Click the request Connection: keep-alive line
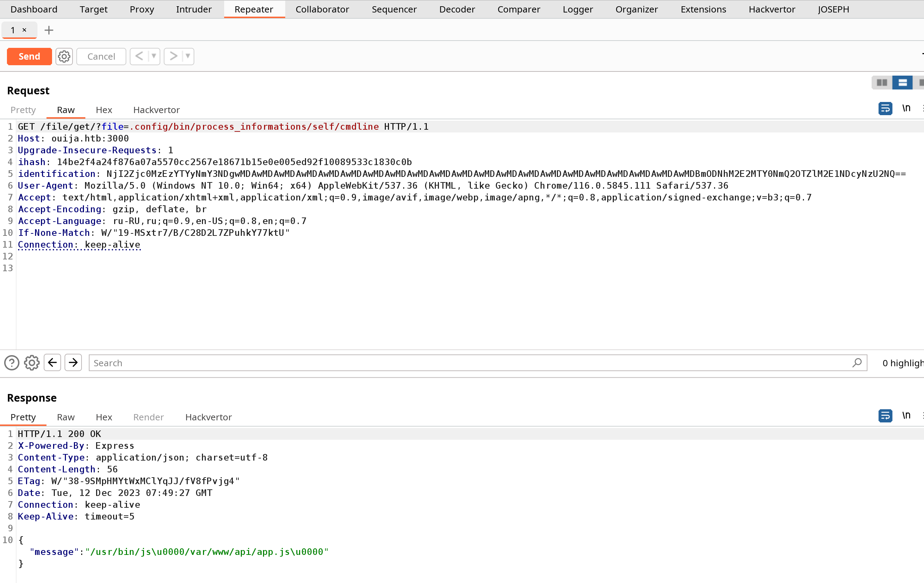The width and height of the screenshot is (924, 583). point(79,245)
